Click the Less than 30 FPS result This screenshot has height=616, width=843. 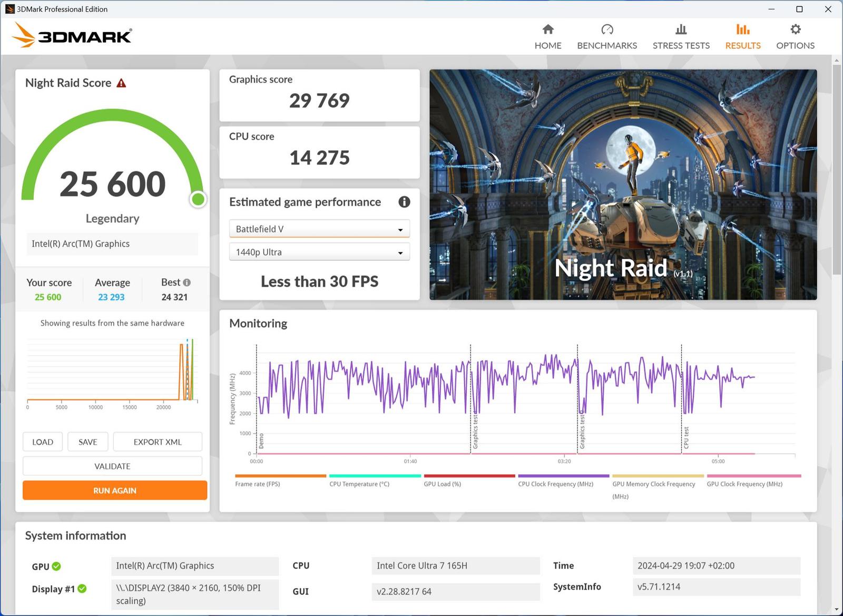point(319,281)
